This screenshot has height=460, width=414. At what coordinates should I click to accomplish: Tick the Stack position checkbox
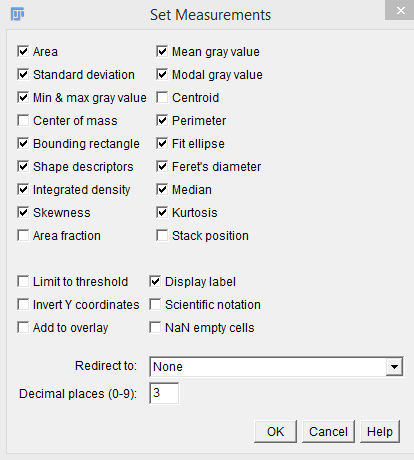coord(162,235)
